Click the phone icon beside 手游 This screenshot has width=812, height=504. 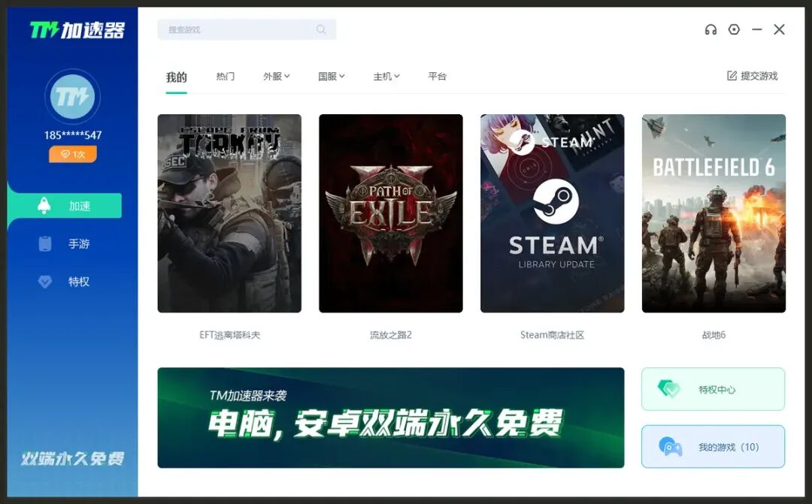click(x=45, y=243)
